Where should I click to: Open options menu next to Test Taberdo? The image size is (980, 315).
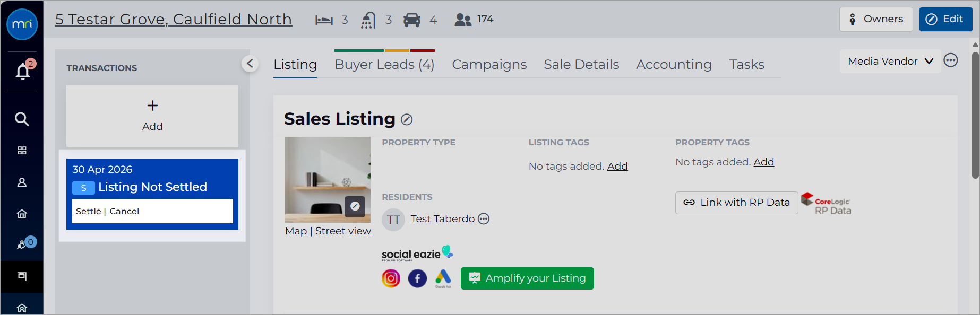pyautogui.click(x=484, y=219)
